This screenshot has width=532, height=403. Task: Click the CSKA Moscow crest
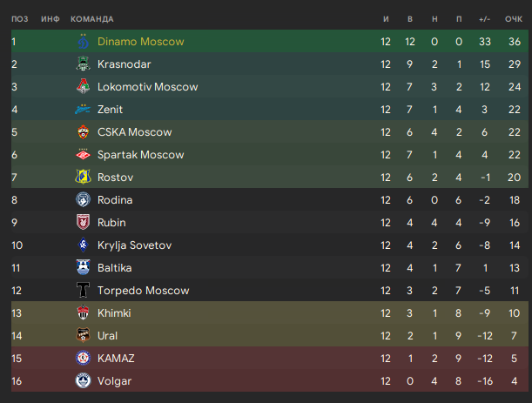coord(83,132)
